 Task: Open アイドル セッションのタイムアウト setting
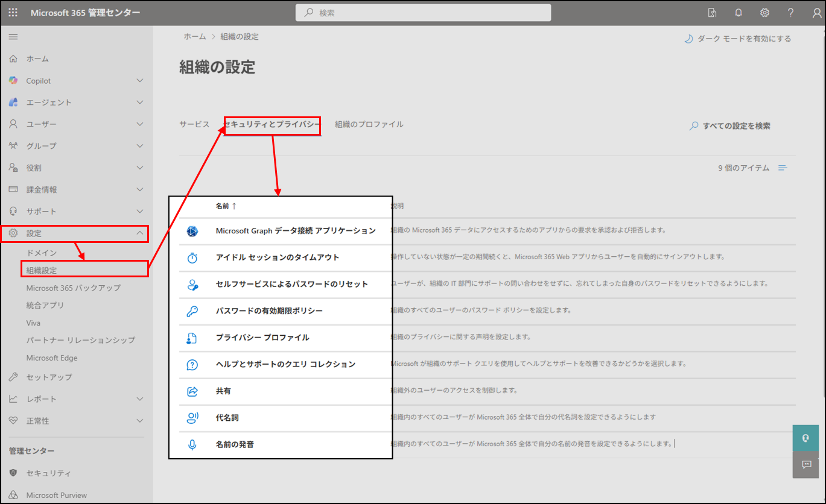click(278, 257)
